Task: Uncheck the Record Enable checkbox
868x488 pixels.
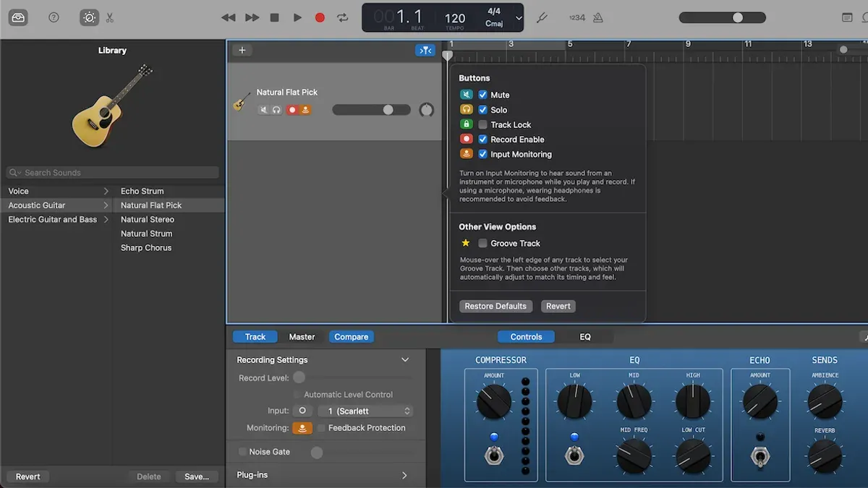Action: [x=483, y=140]
